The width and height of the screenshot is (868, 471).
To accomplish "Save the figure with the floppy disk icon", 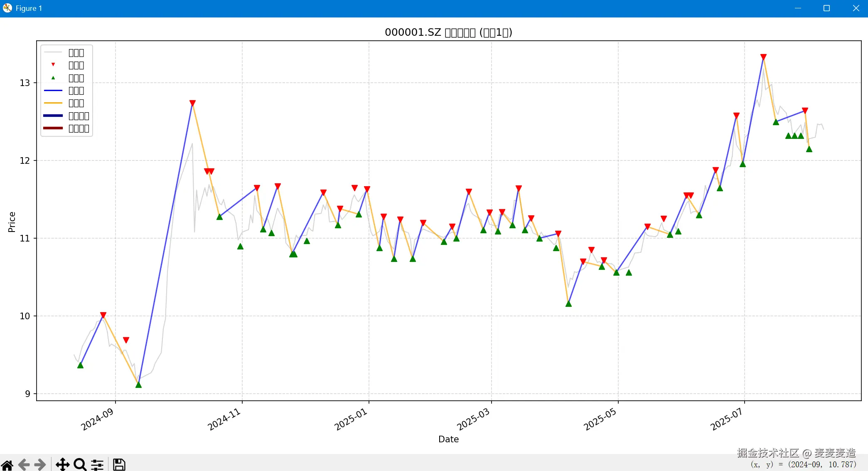I will pyautogui.click(x=119, y=464).
